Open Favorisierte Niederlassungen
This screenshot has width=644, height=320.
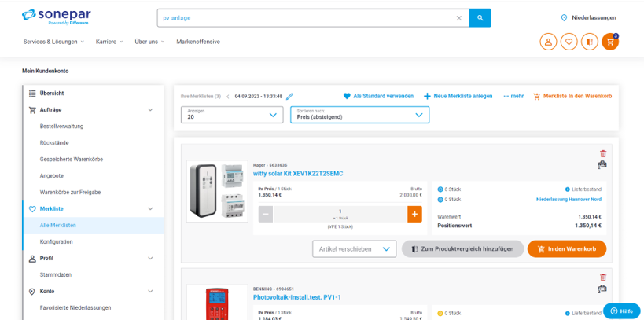pos(75,307)
